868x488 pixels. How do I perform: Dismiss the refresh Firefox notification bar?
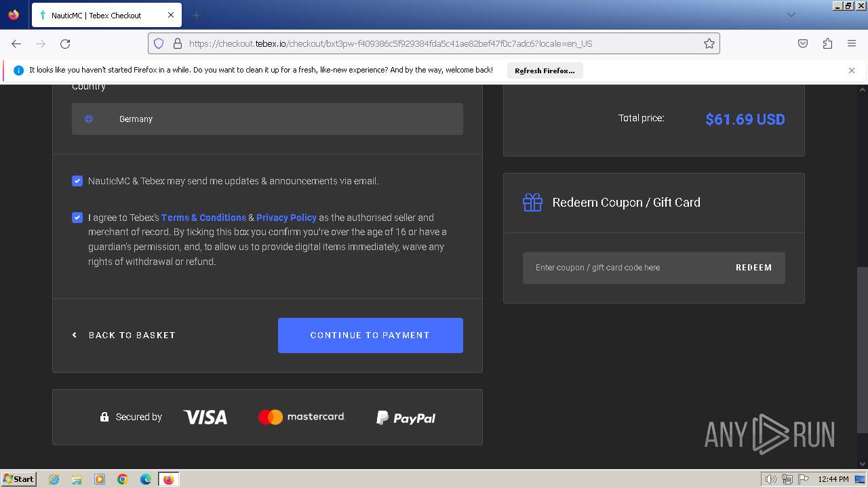pyautogui.click(x=852, y=70)
